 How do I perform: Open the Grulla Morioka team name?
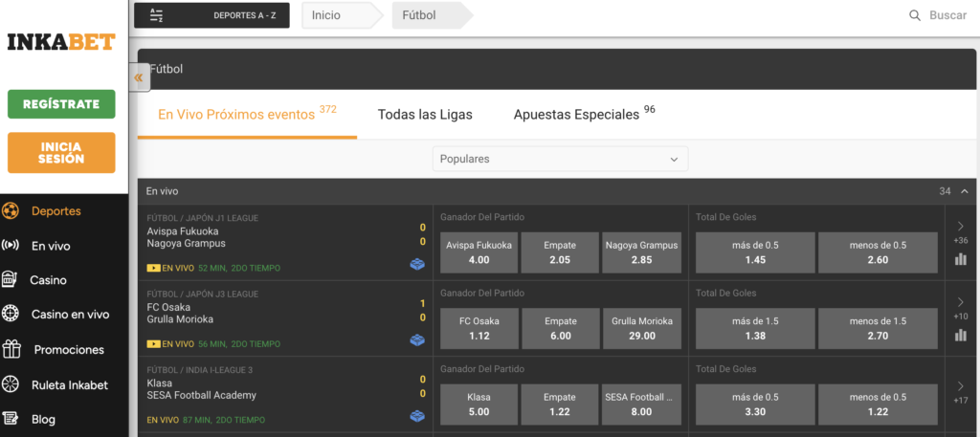pyautogui.click(x=180, y=319)
